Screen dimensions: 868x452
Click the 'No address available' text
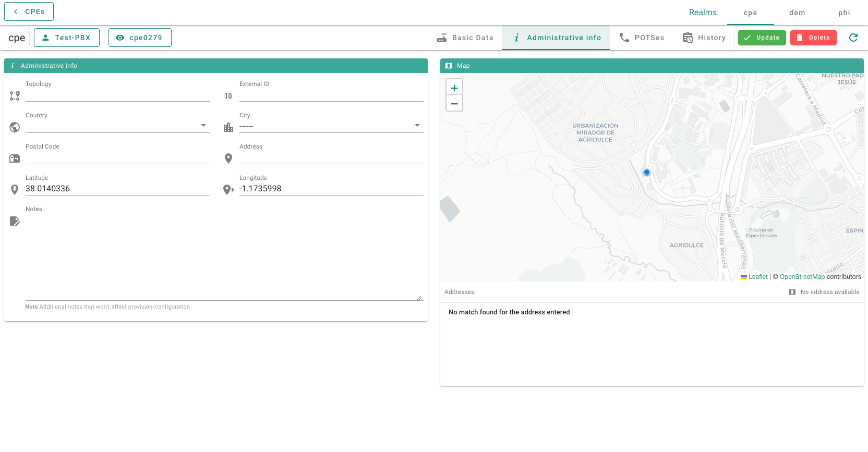tap(830, 292)
